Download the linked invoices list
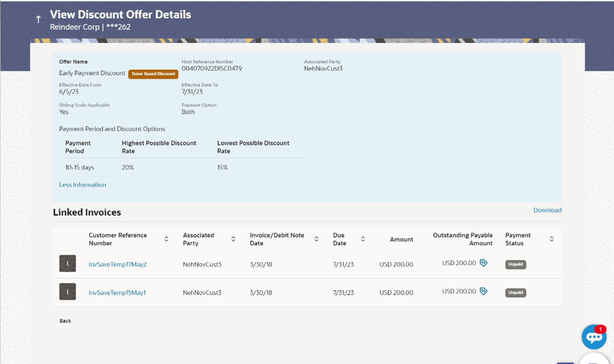The image size is (614, 364). (547, 210)
